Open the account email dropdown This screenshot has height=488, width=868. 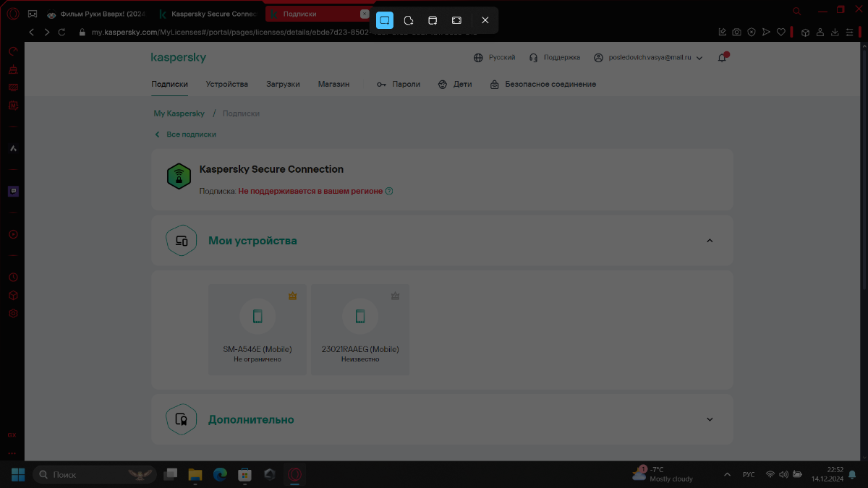click(648, 58)
